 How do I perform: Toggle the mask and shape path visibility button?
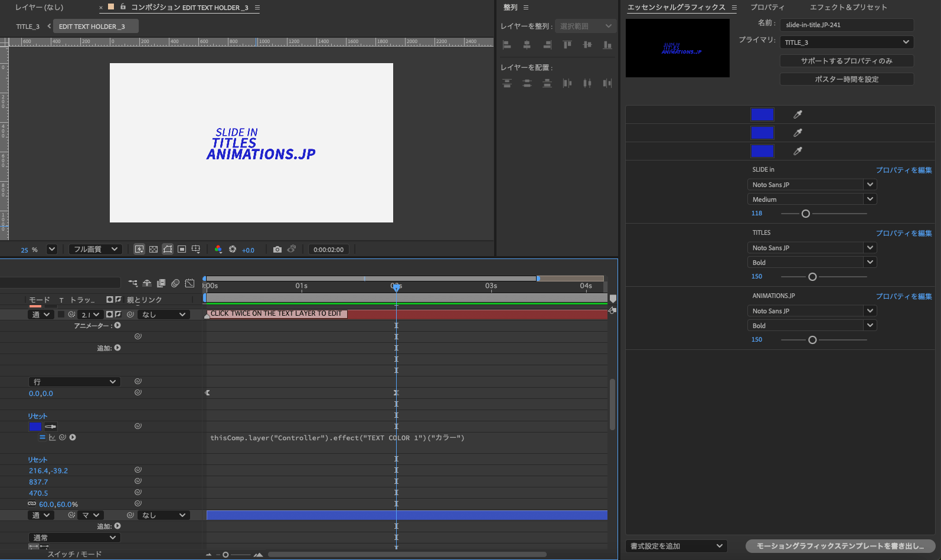coord(168,250)
